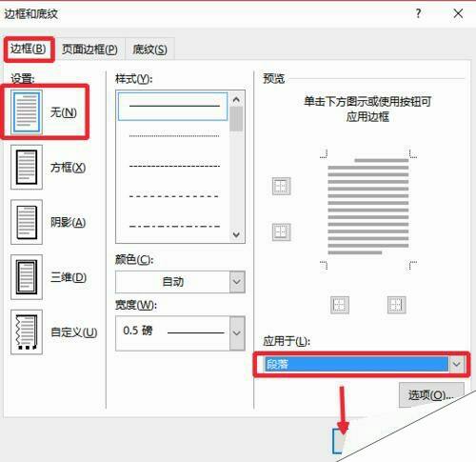Select the short-dashed line style
The height and width of the screenshot is (462, 476).
pyautogui.click(x=174, y=166)
